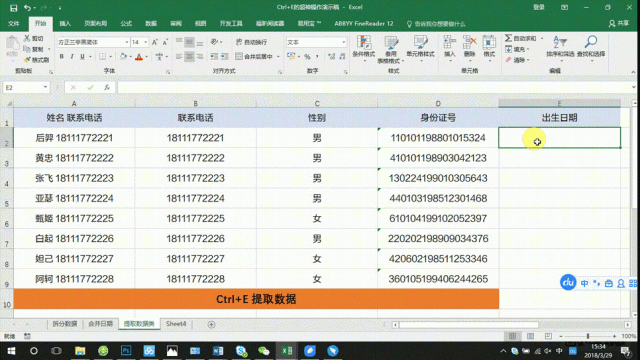Click the Clear (清除) button

tap(517, 60)
